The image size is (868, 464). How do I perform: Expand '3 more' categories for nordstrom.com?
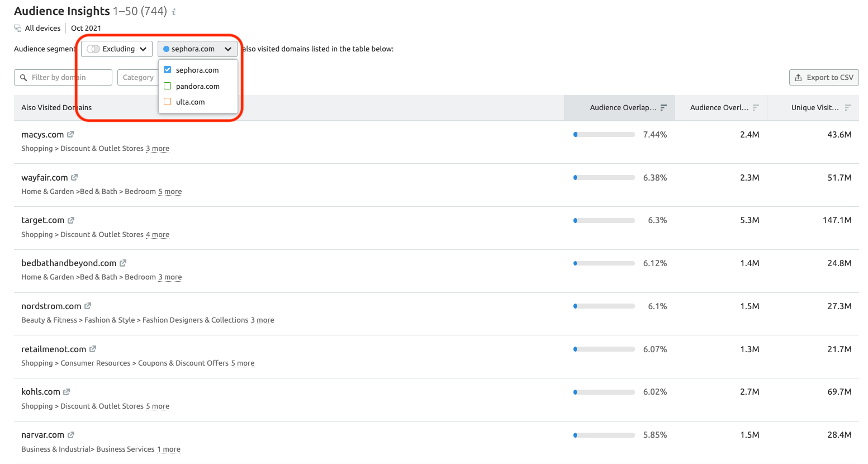click(x=262, y=320)
